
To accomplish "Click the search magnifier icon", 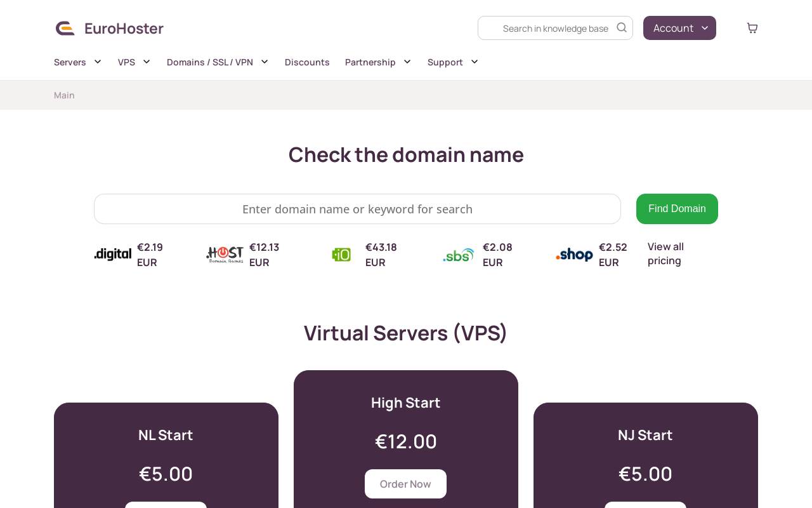I will click(x=622, y=27).
